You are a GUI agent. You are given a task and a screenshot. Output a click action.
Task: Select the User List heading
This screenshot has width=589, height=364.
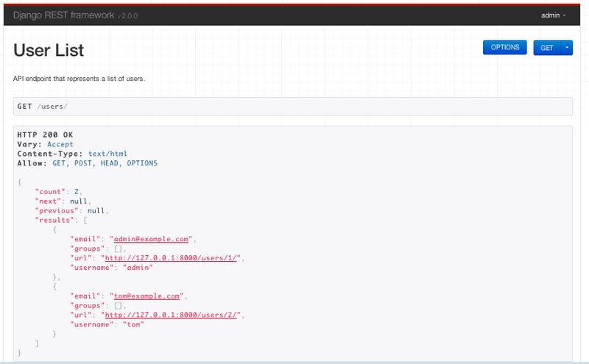point(49,50)
